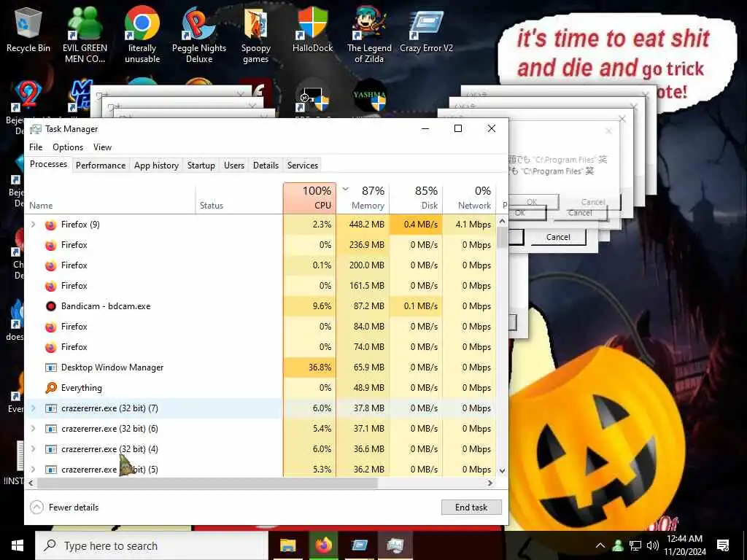
Task: Switch to Task Manager taskbar button
Action: [x=395, y=545]
